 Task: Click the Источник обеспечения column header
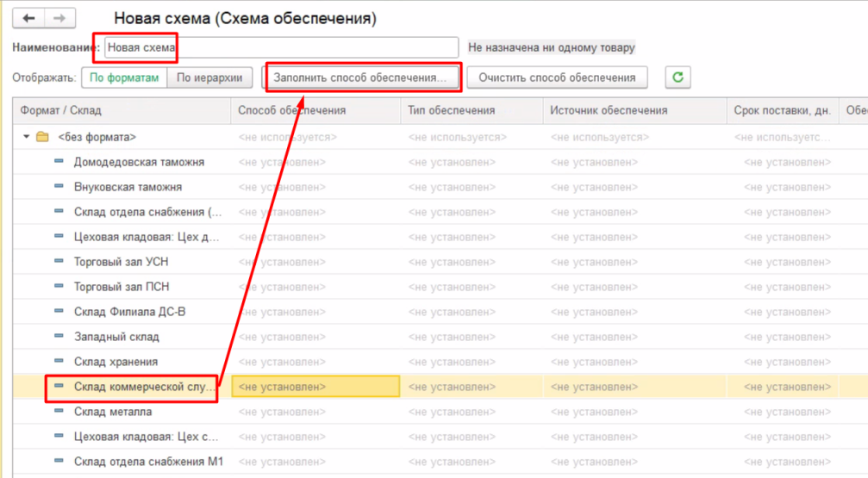(609, 110)
